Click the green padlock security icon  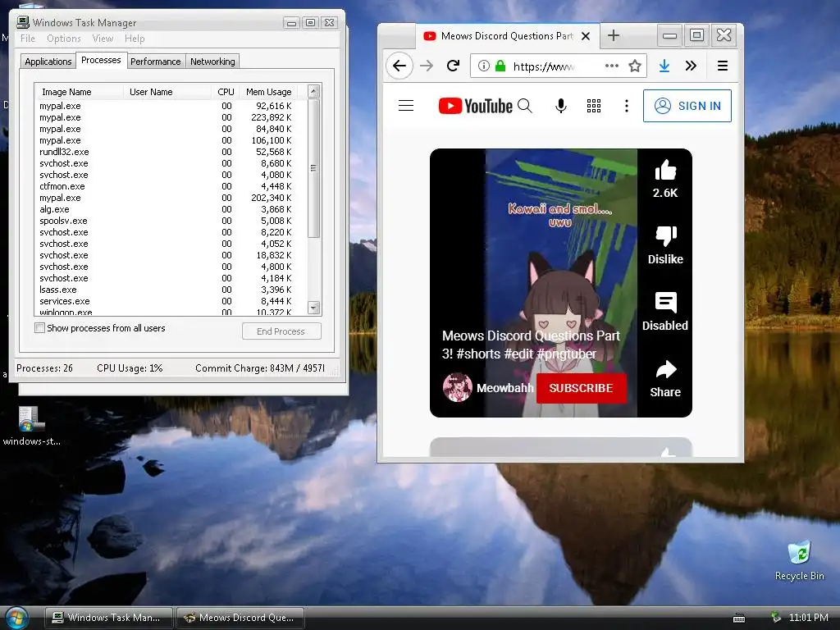(x=500, y=66)
